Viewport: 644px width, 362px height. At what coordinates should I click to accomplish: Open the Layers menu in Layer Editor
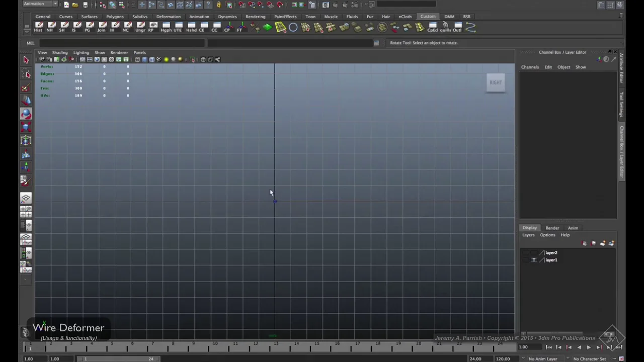[528, 235]
